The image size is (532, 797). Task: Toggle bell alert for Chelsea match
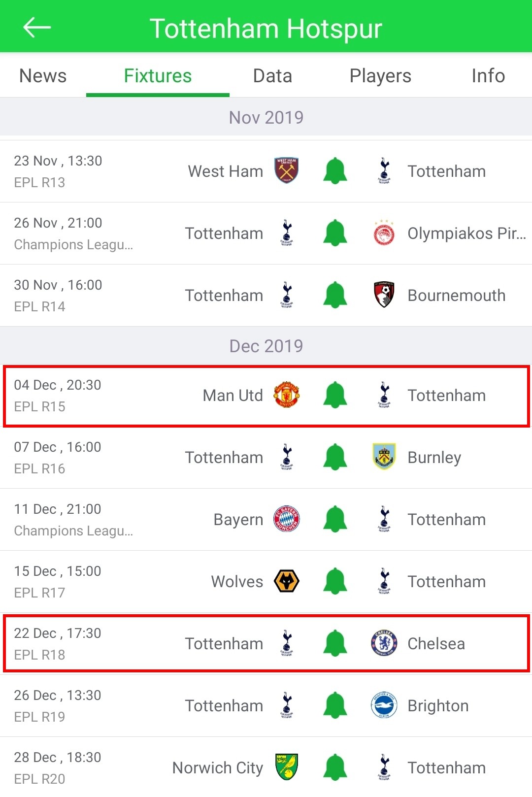[335, 643]
